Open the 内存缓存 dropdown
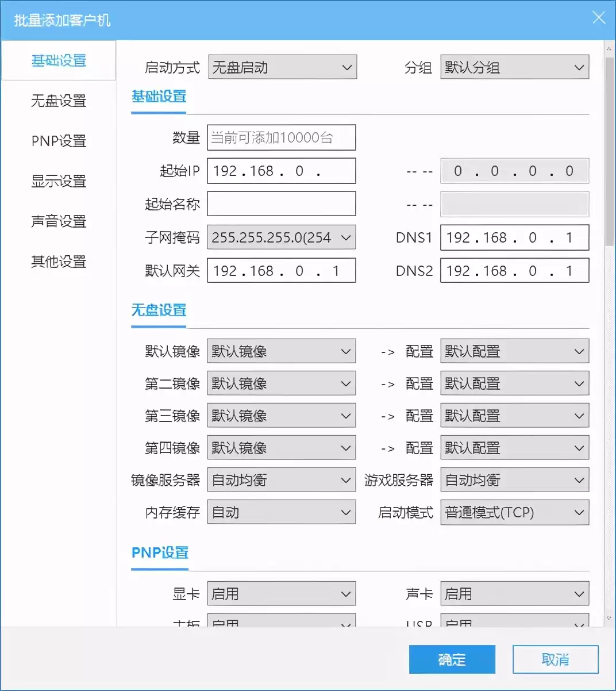The width and height of the screenshot is (616, 691). click(281, 512)
